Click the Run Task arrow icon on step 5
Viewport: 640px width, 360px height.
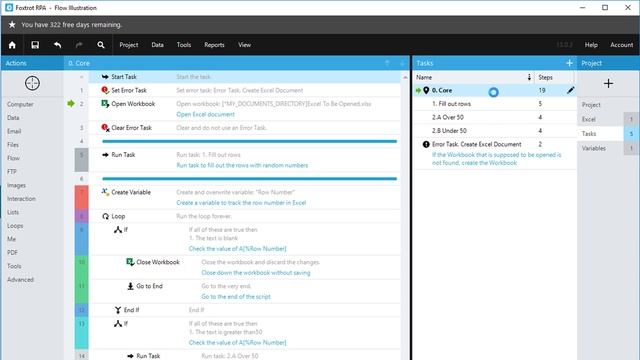[x=105, y=155]
